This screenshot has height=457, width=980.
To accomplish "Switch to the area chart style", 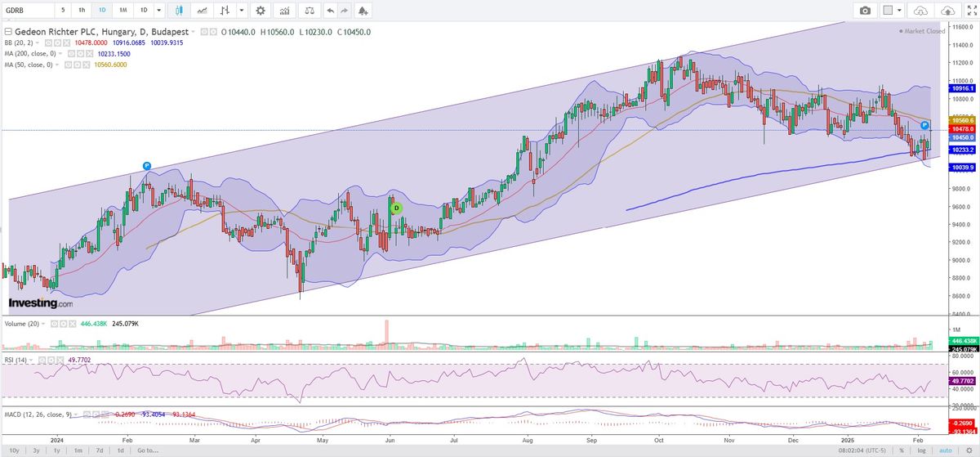I will [202, 10].
